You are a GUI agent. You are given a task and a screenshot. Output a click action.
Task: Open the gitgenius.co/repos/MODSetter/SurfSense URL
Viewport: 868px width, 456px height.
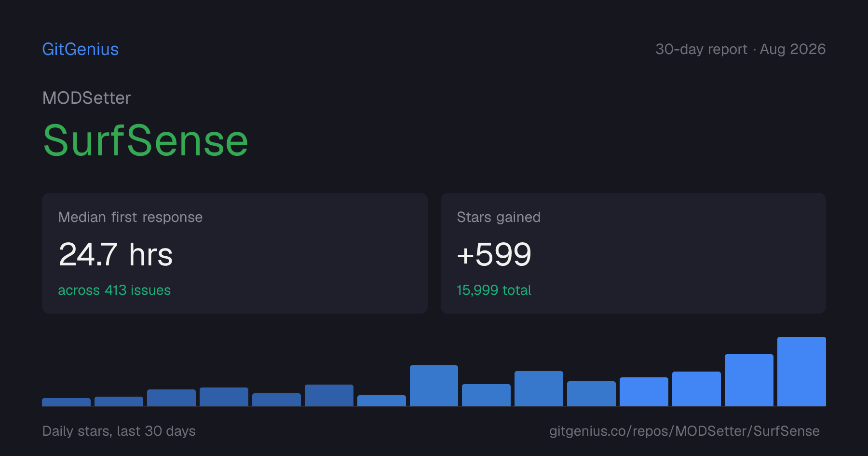coord(684,431)
